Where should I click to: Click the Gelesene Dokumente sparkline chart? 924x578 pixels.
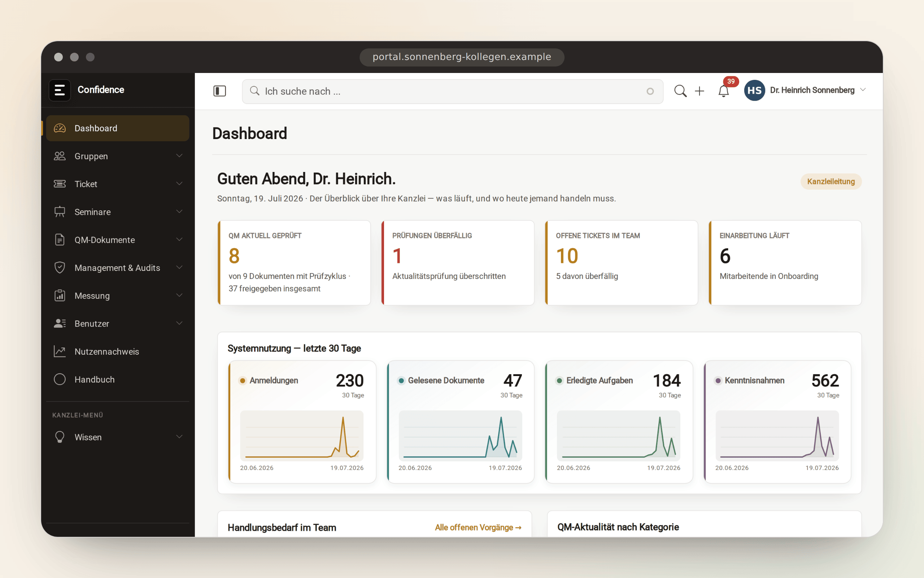460,436
